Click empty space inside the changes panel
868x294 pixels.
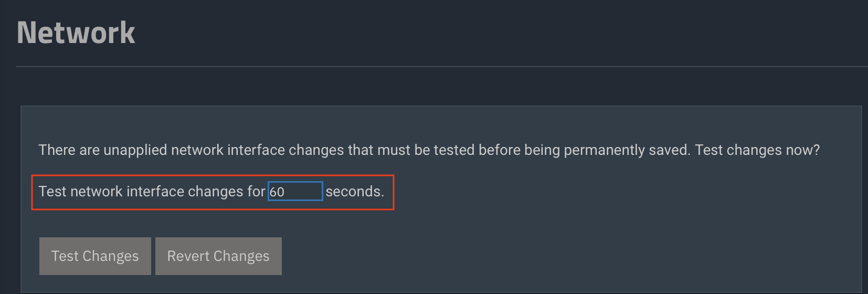pyautogui.click(x=577, y=220)
